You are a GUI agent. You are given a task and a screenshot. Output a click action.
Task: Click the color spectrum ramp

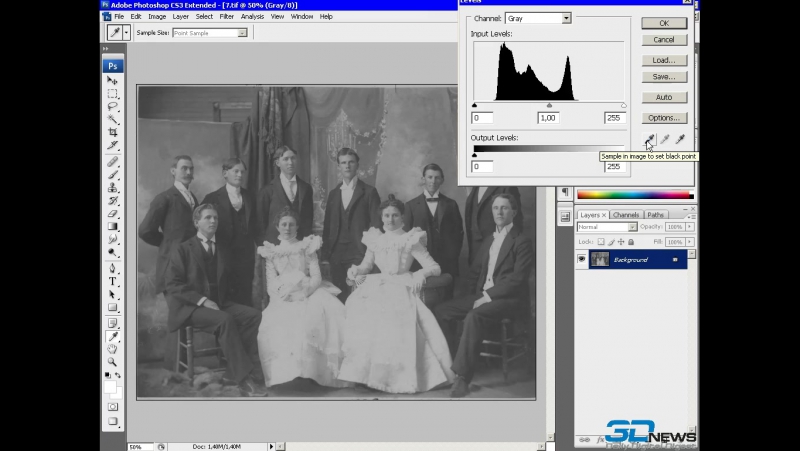coord(635,195)
